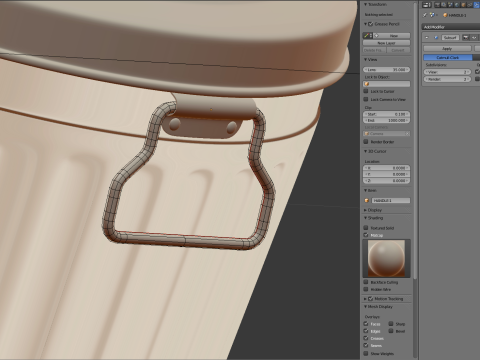Collapse the Subsurf modifier panel arrow
480x360 pixels.
point(427,37)
